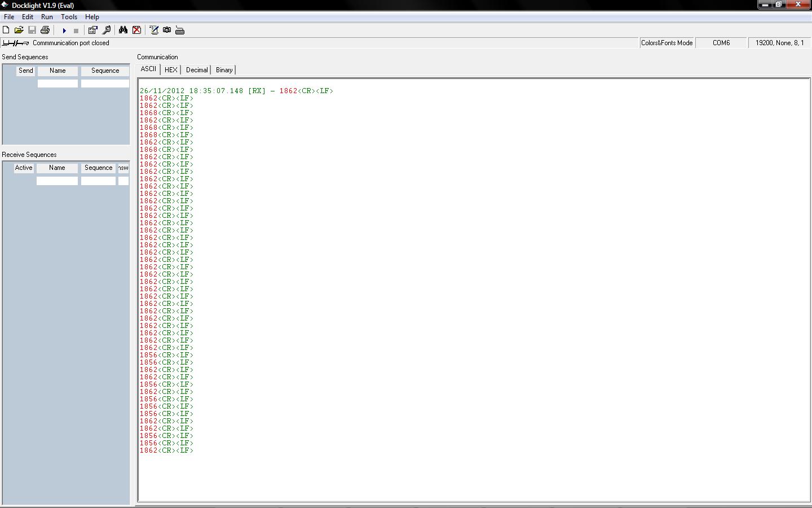Clear communication window with red X icon
Image resolution: width=812 pixels, height=508 pixels.
pos(136,30)
